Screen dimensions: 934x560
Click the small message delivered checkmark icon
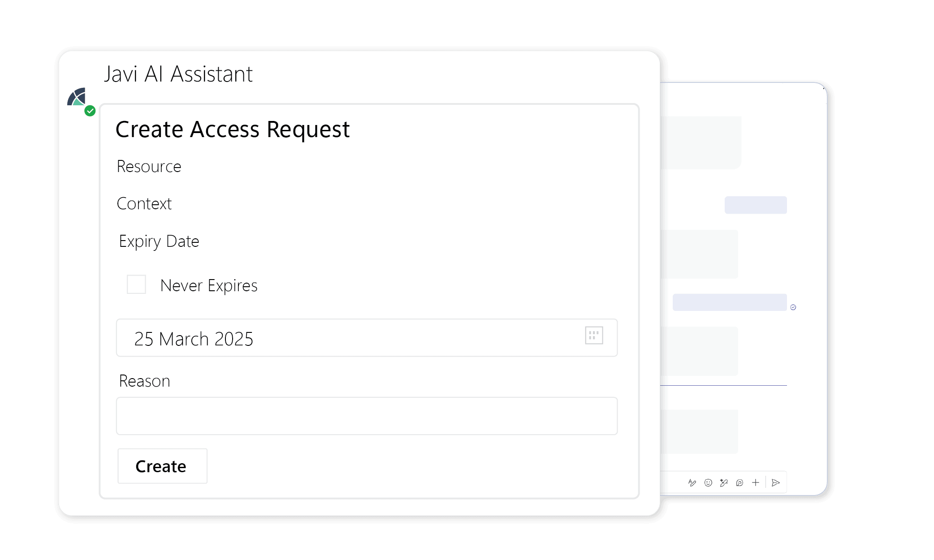click(793, 307)
